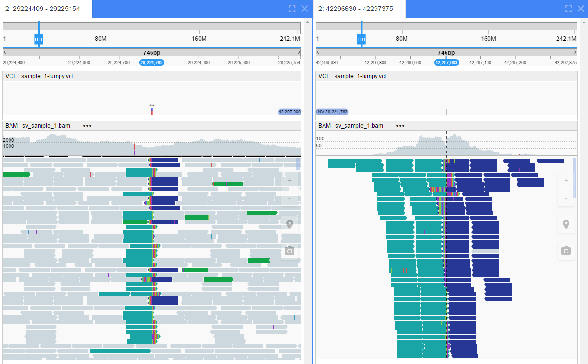Zoom out using right panel minus button

566,198
